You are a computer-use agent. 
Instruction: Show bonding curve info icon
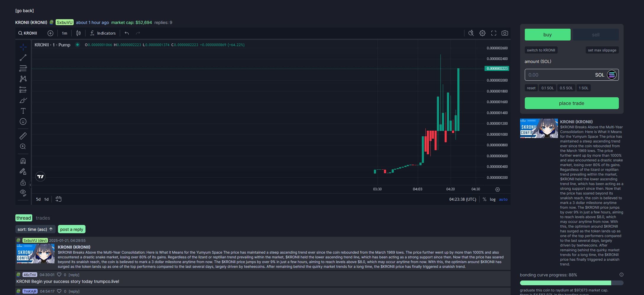coord(622,275)
